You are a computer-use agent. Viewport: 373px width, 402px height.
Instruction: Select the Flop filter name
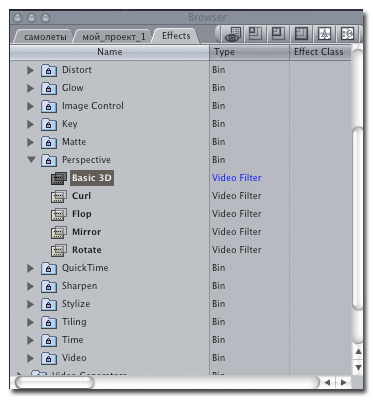(x=82, y=214)
